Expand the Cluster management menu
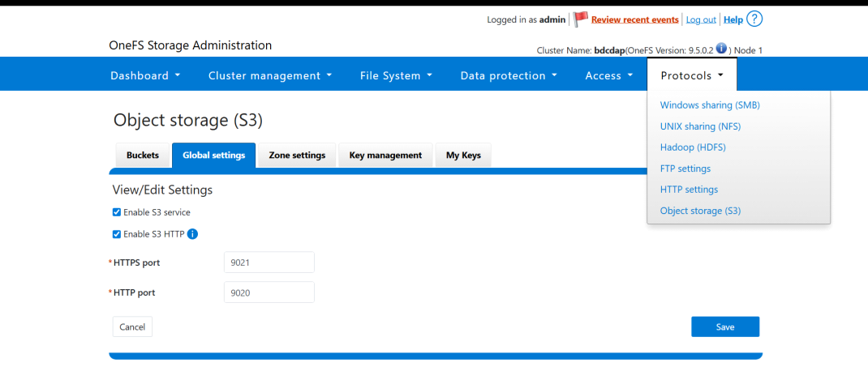 pyautogui.click(x=270, y=75)
